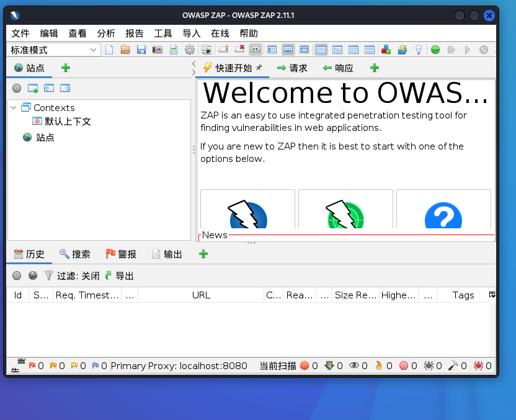Toggle the expand information tabs layout
Screen dimensions: 516x420
[x=288, y=50]
